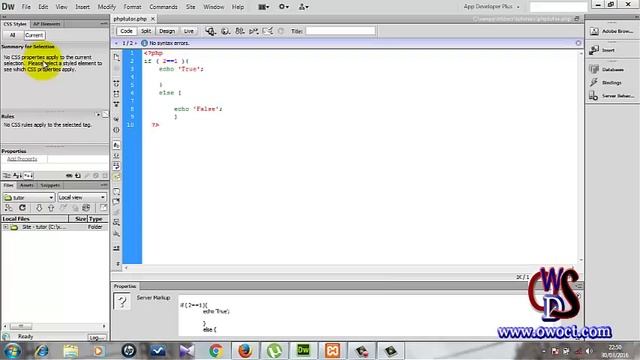
Task: Click the Multiscreen preview icon in document toolbar
Action: coord(211,31)
